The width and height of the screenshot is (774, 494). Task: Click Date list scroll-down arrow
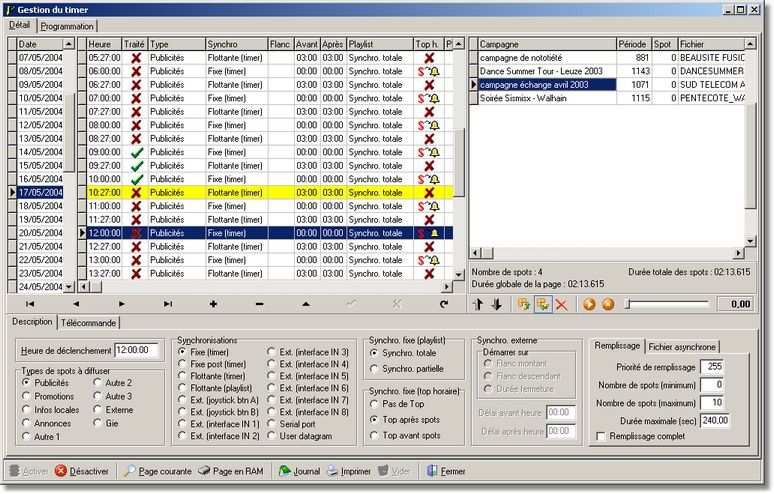point(69,287)
